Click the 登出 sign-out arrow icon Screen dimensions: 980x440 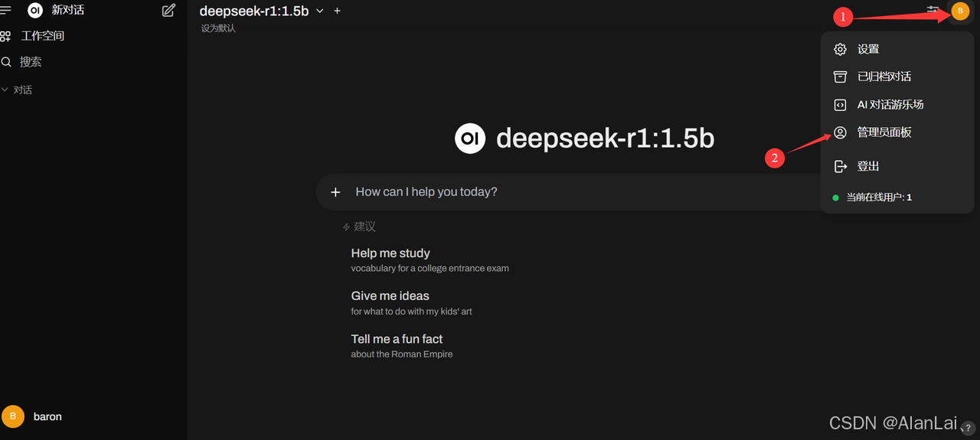[840, 166]
